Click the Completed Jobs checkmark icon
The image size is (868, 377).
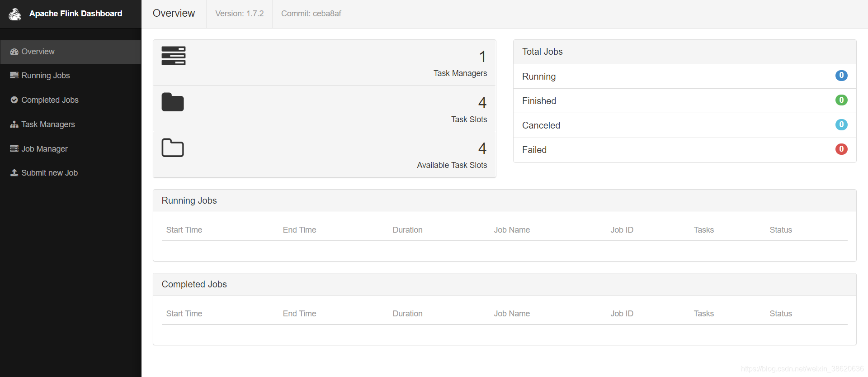pyautogui.click(x=14, y=100)
